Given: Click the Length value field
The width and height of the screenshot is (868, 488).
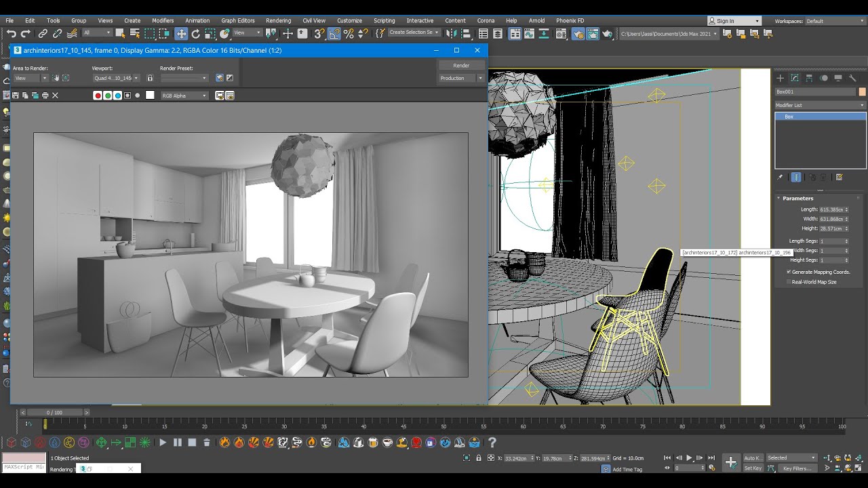Looking at the screenshot, I should 831,209.
